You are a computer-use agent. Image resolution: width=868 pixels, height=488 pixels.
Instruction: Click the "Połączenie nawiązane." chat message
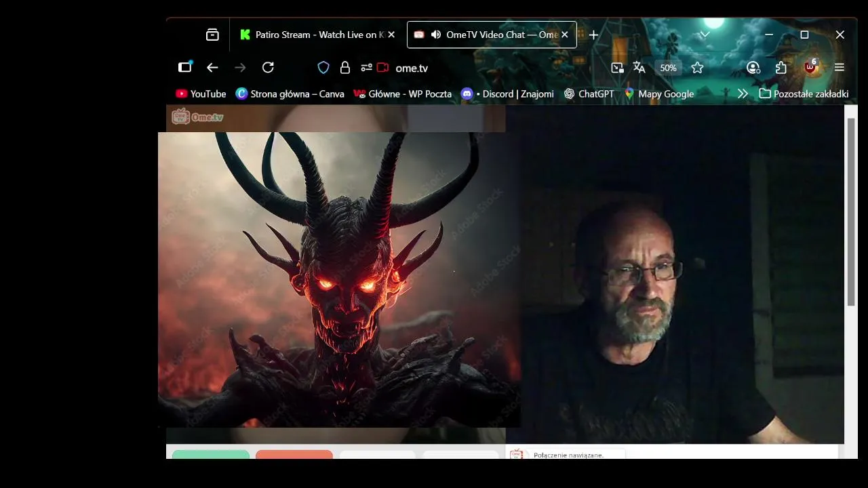coord(568,455)
